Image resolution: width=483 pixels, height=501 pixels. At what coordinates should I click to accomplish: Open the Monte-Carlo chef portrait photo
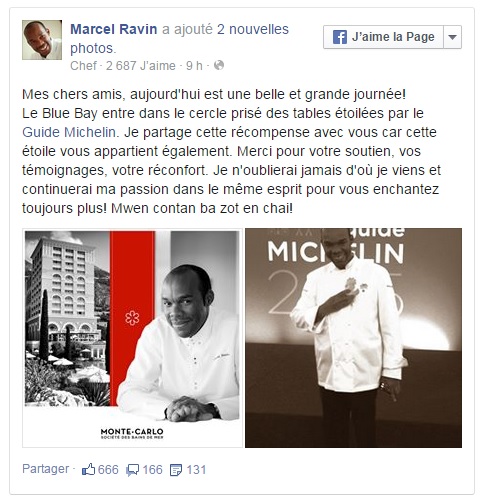(x=132, y=338)
